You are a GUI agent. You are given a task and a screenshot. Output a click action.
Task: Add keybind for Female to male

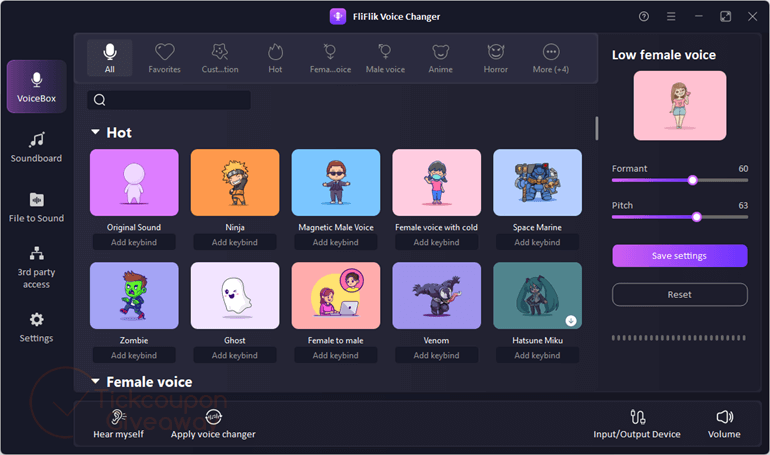click(336, 355)
